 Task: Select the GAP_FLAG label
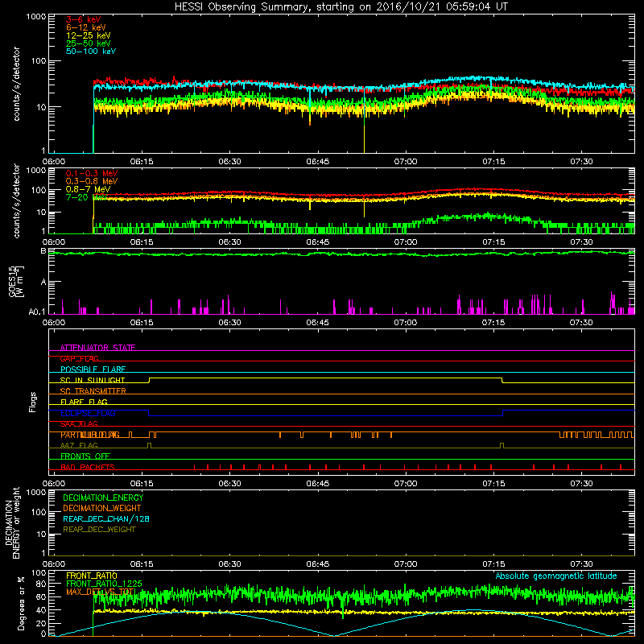(x=79, y=358)
